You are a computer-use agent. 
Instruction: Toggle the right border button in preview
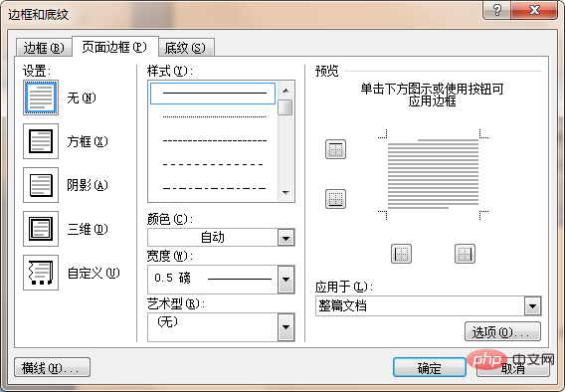click(465, 254)
